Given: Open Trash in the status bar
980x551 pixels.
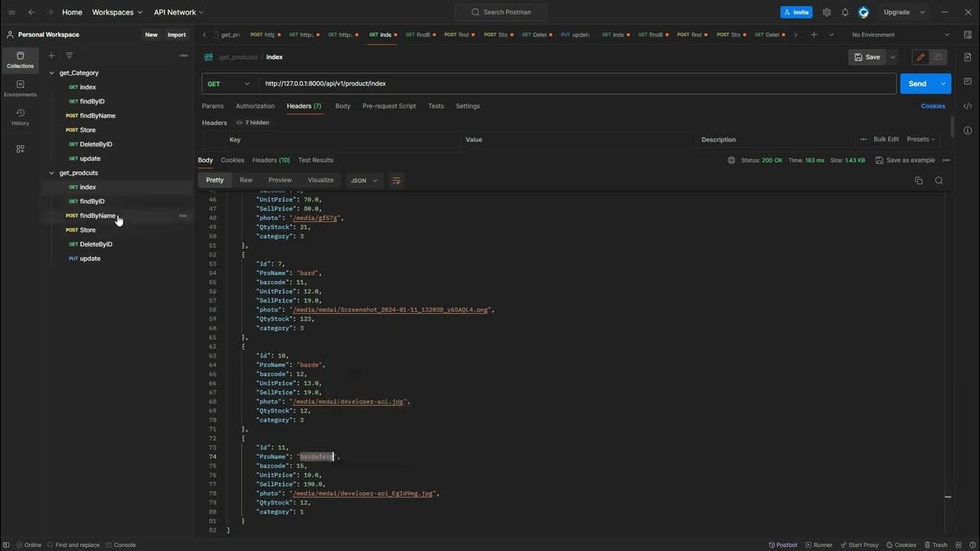Looking at the screenshot, I should (x=935, y=545).
